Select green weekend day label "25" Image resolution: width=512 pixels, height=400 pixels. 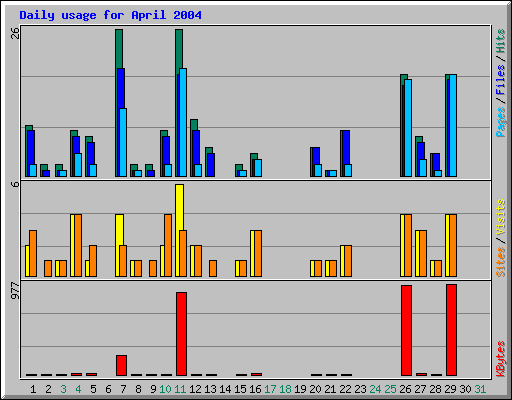click(390, 389)
